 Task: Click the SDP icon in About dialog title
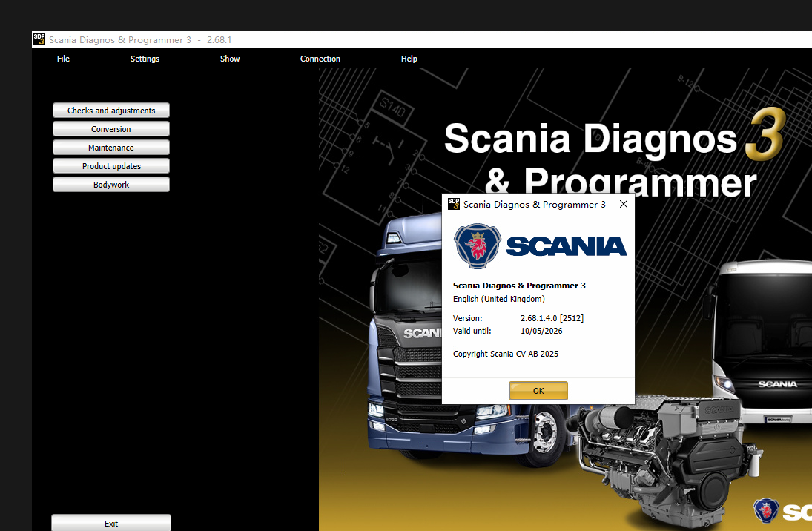454,204
